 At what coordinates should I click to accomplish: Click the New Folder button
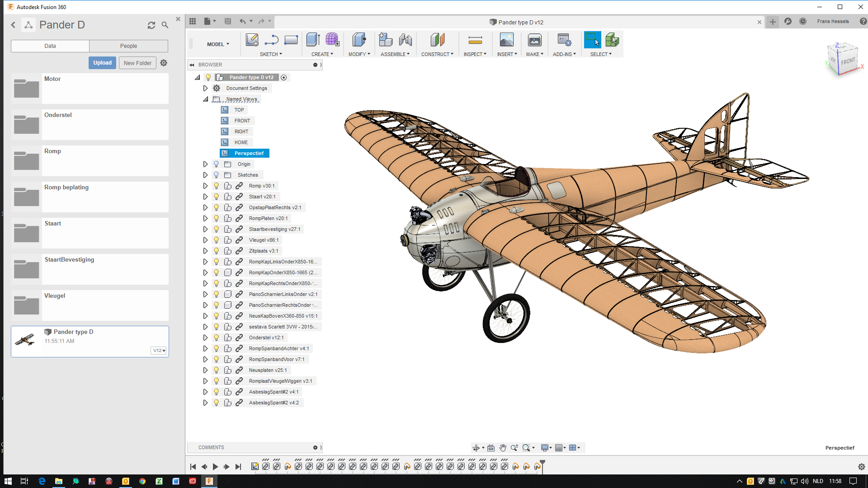click(x=137, y=63)
